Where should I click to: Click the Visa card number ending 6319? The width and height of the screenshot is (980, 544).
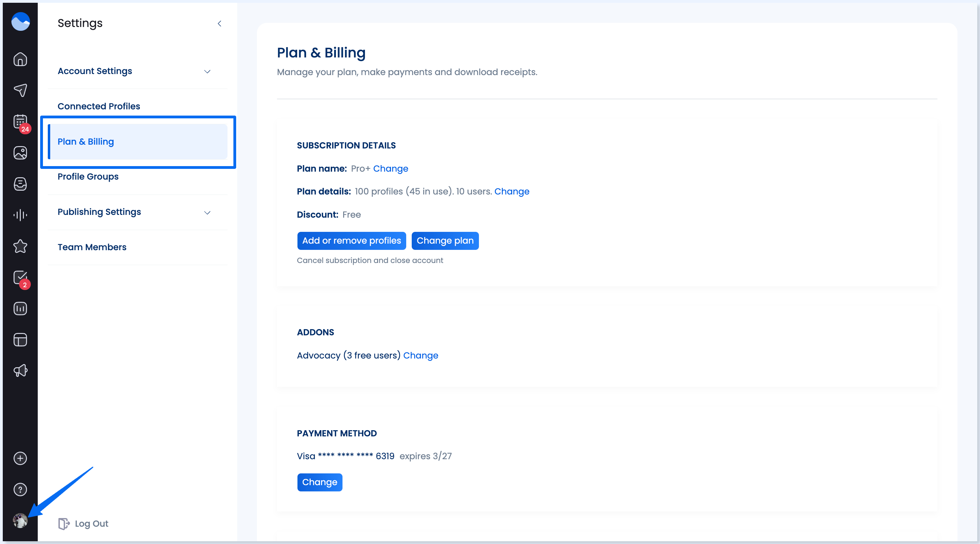point(346,456)
